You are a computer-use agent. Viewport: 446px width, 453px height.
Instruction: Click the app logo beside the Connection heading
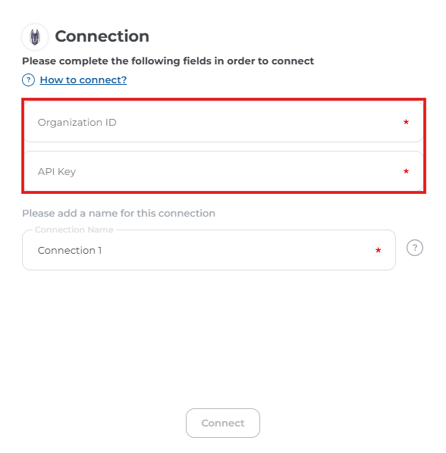tap(35, 37)
